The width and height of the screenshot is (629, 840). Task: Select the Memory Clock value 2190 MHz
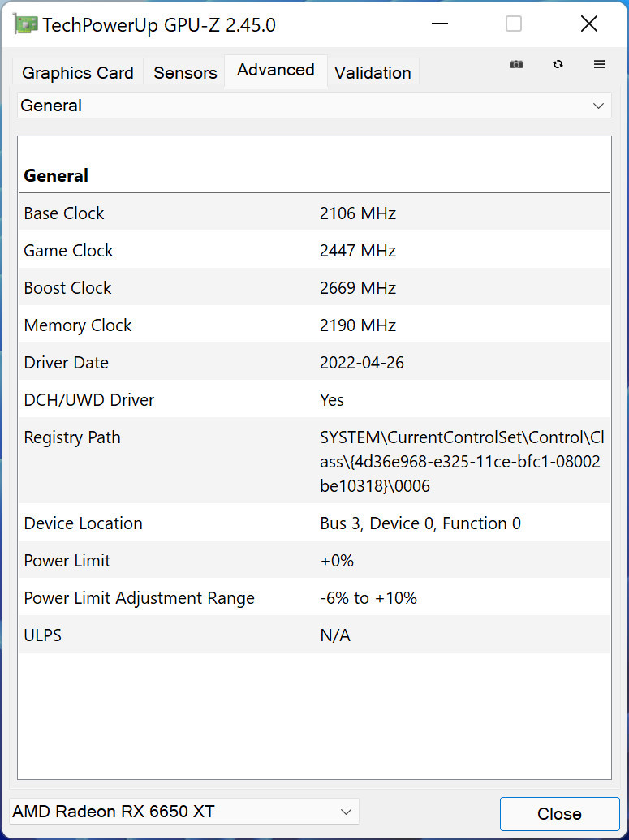tap(358, 325)
